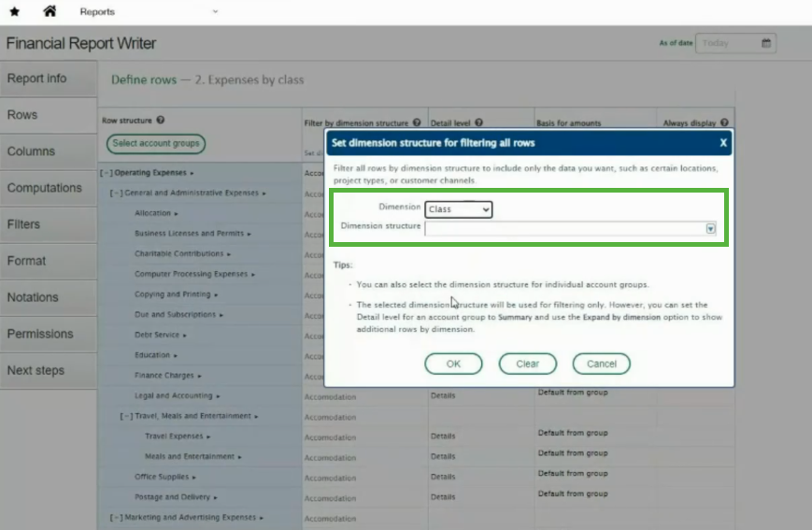The height and width of the screenshot is (530, 812).
Task: Collapse General and Administrative Expenses group
Action: coord(116,193)
